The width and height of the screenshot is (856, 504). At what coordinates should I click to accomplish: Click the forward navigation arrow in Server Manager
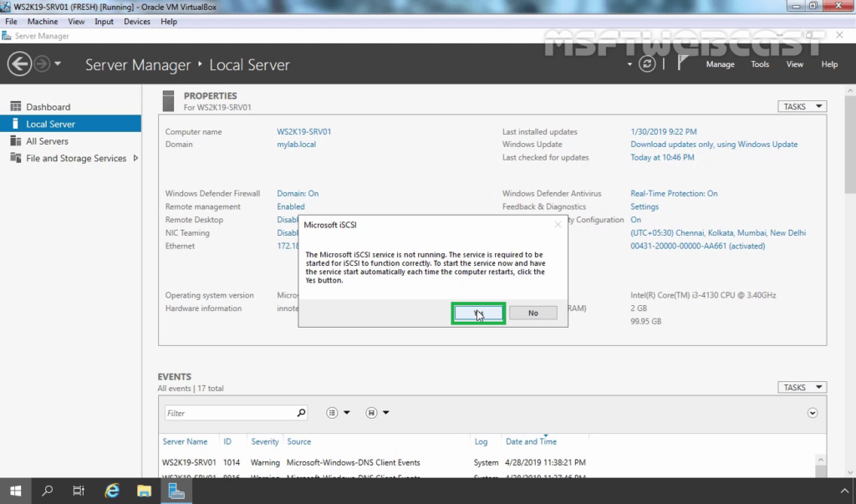[42, 64]
